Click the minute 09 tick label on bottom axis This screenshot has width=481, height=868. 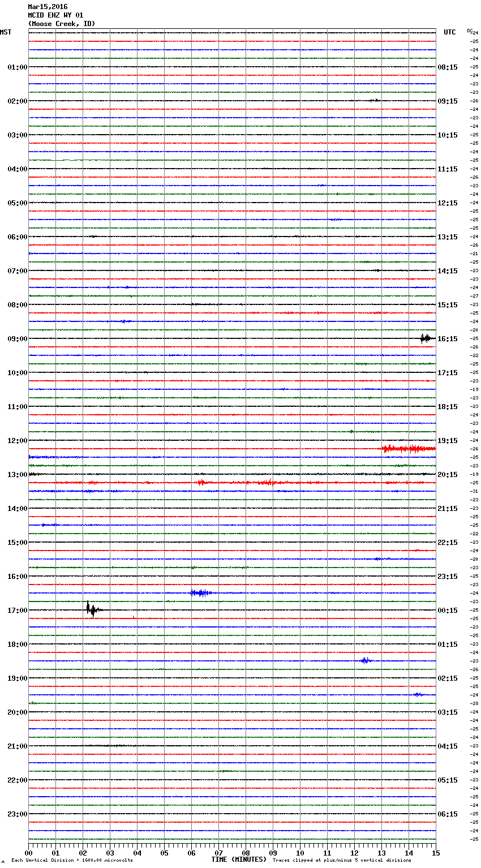click(273, 853)
